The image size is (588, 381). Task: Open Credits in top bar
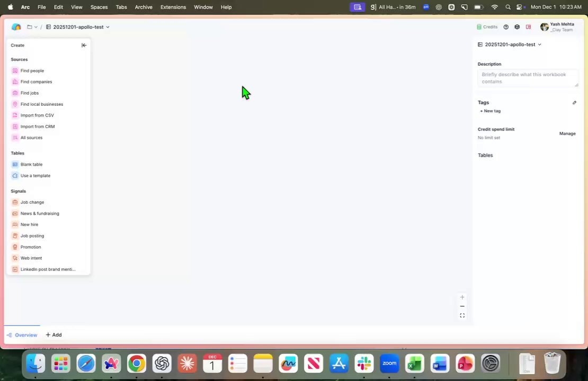[487, 27]
